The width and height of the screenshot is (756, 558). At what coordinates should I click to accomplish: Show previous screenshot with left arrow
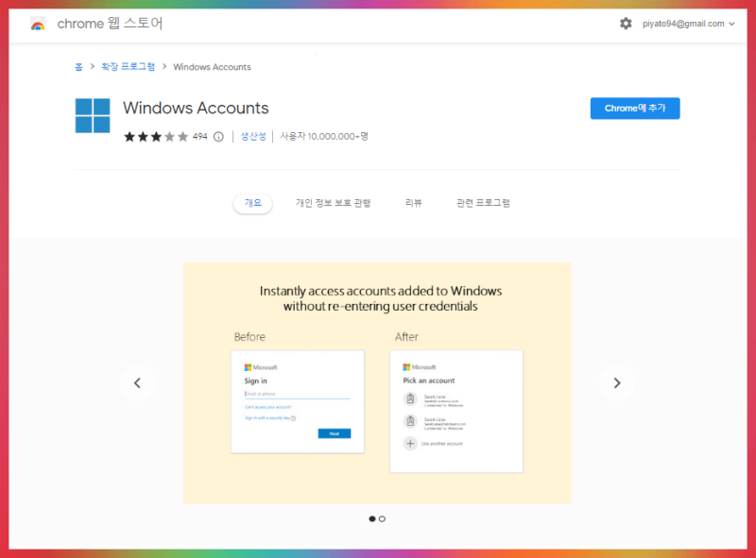point(137,383)
